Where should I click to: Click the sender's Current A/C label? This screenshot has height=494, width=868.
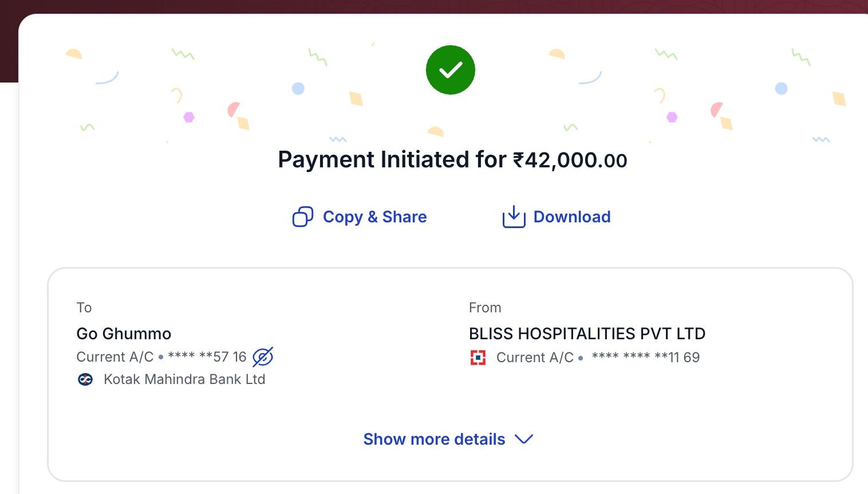(535, 358)
